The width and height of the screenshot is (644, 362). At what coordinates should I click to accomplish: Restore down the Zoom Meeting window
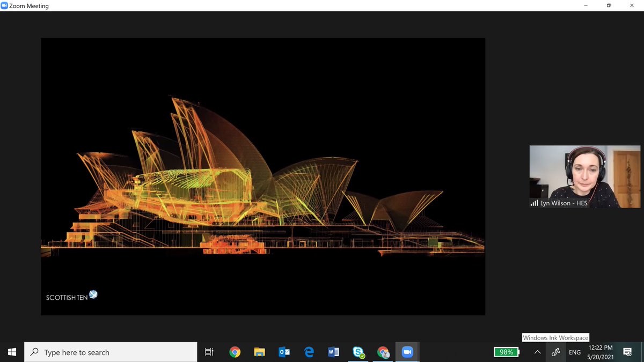click(x=609, y=5)
